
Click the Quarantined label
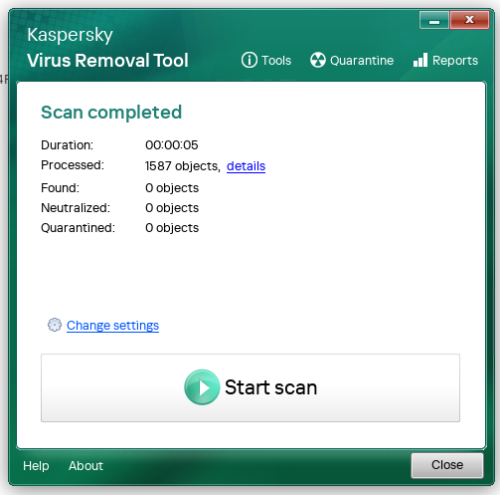coord(78,228)
